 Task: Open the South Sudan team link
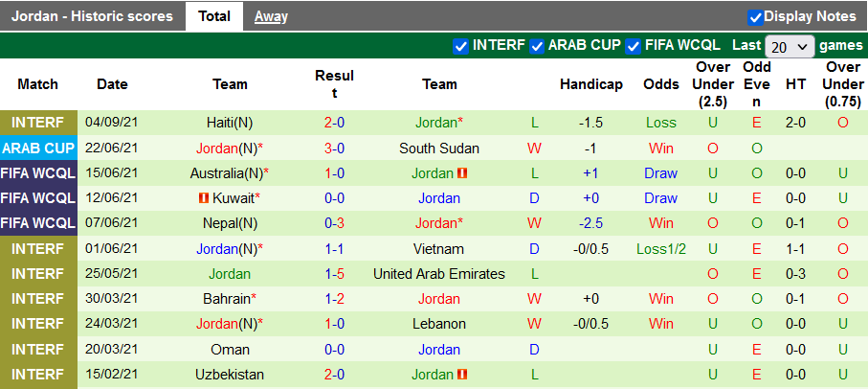pos(439,149)
